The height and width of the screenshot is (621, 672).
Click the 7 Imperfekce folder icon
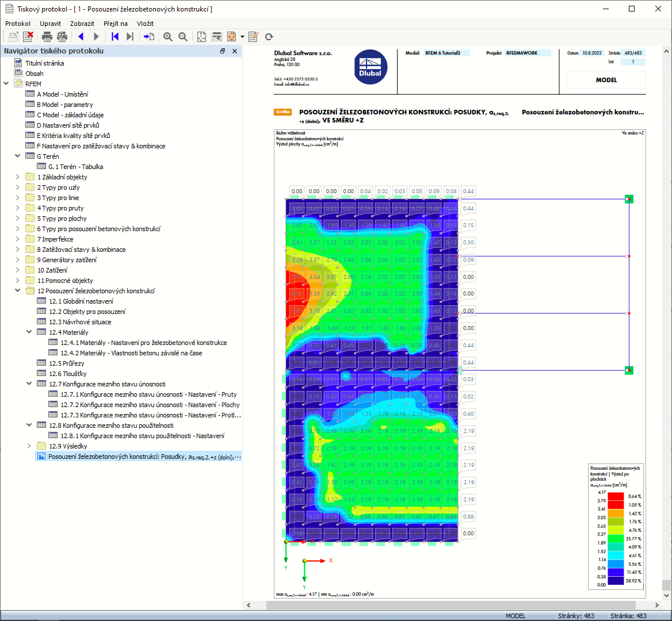tap(30, 239)
